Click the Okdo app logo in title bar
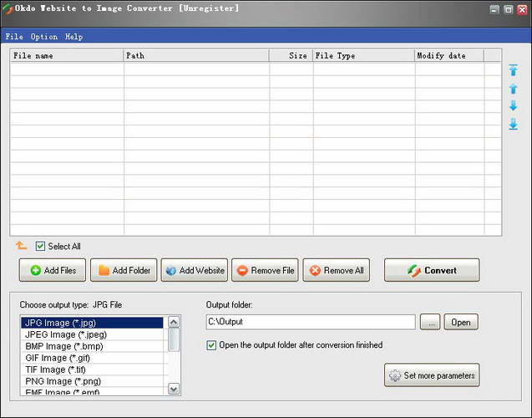532x418 pixels. tap(8, 9)
